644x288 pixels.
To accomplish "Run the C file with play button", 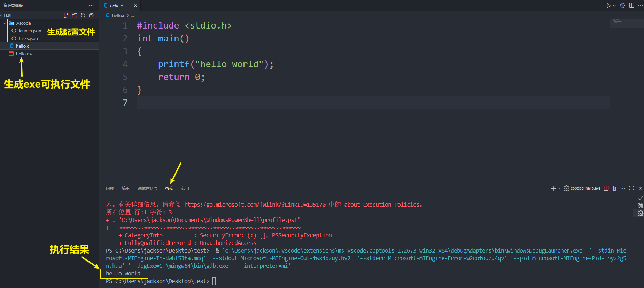I will (x=608, y=6).
